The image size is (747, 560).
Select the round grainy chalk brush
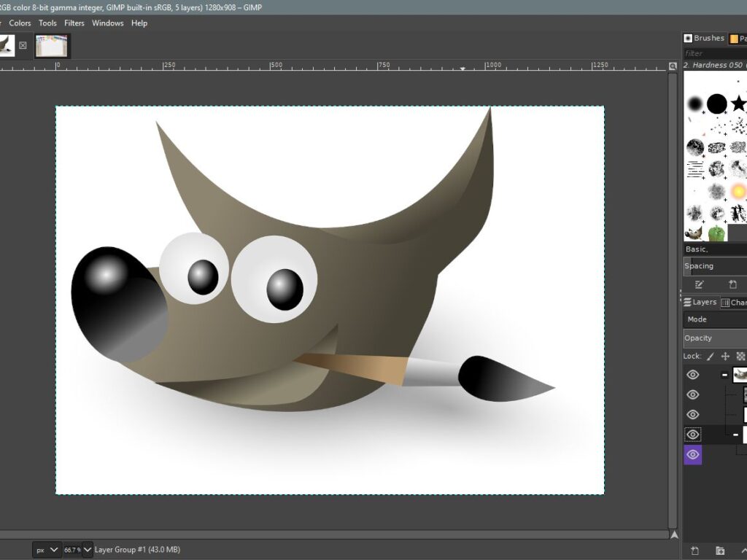695,147
